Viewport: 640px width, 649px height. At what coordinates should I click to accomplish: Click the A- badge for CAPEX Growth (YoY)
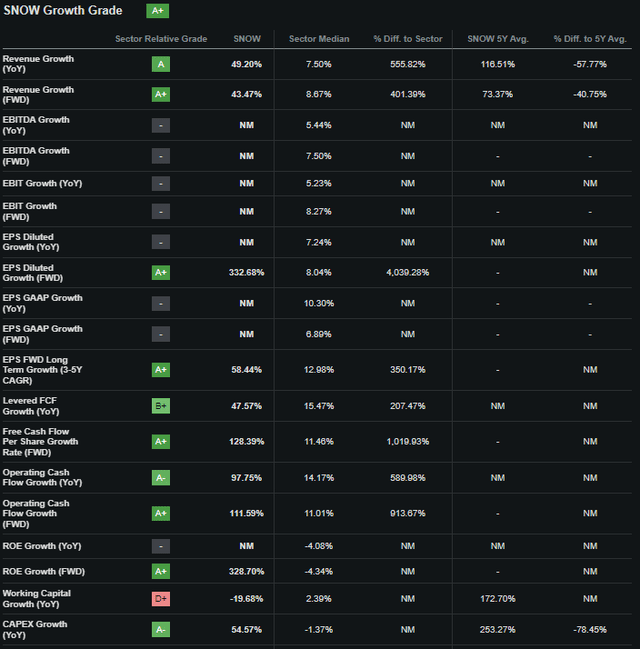[161, 630]
